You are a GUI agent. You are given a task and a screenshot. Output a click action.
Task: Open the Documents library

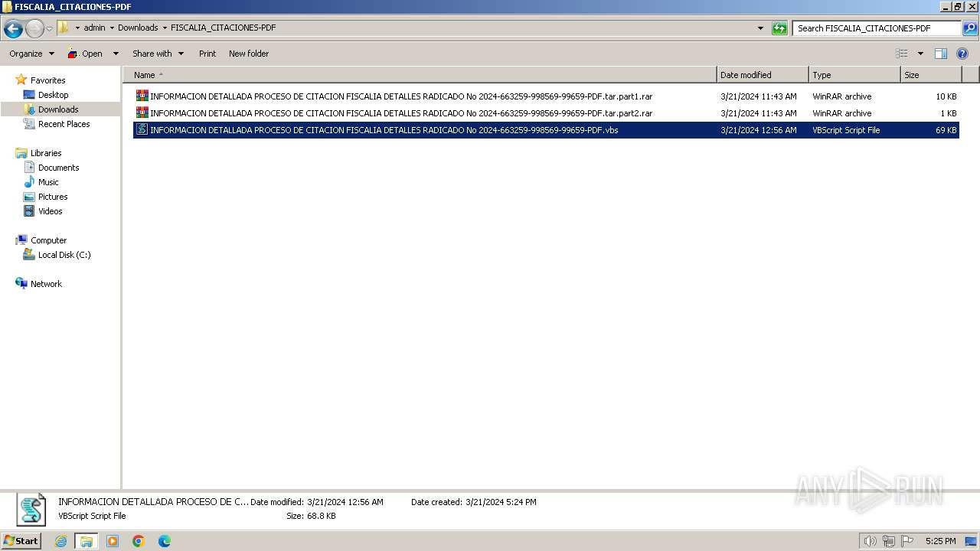58,168
